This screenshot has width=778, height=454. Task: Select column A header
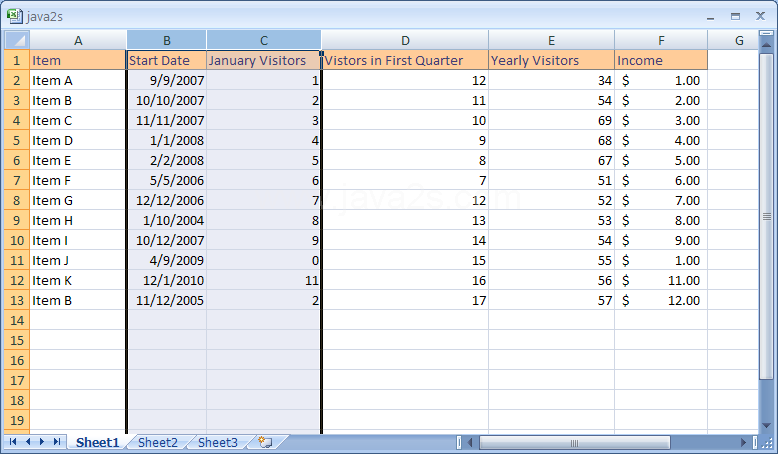(x=78, y=40)
